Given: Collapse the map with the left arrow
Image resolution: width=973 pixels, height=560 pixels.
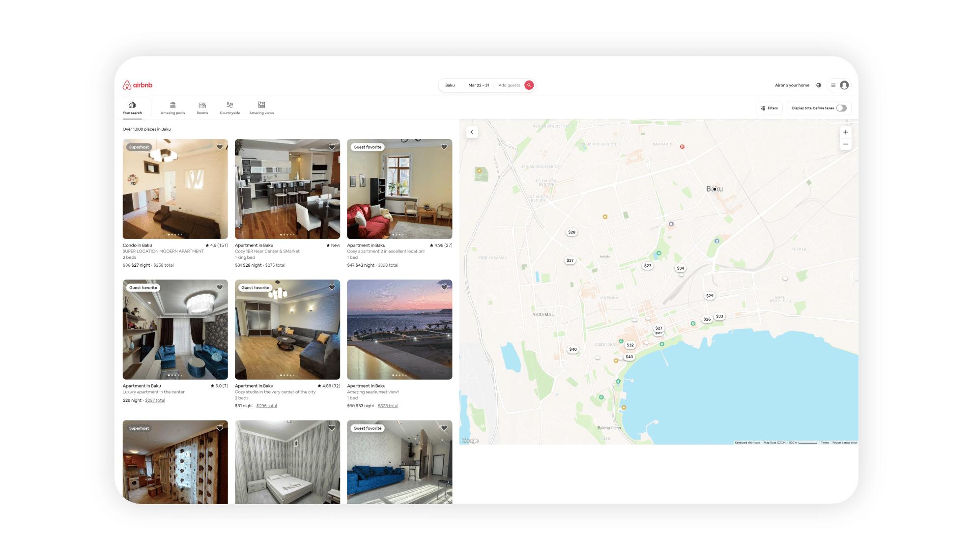Looking at the screenshot, I should pyautogui.click(x=472, y=132).
